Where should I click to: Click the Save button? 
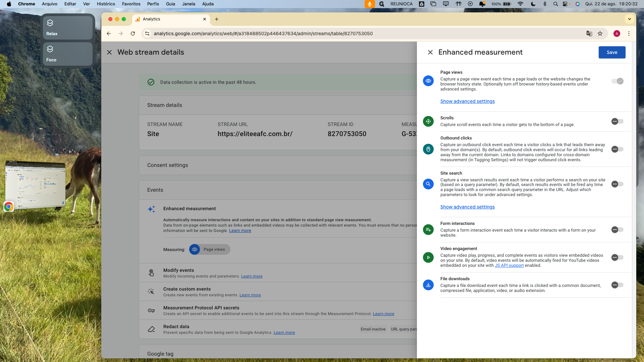[x=612, y=52]
